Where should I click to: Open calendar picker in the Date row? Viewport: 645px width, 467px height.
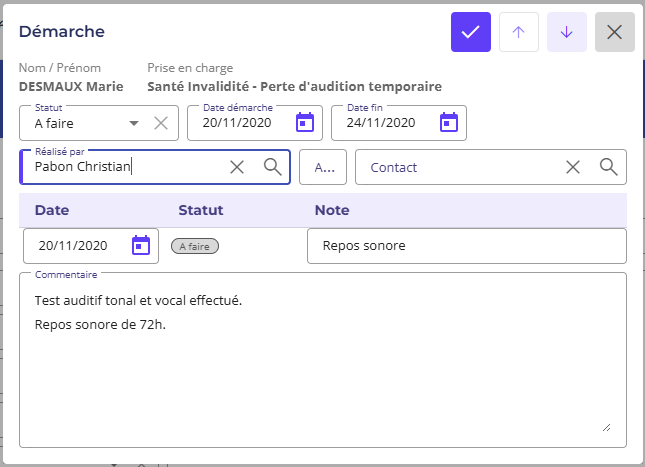click(x=141, y=245)
